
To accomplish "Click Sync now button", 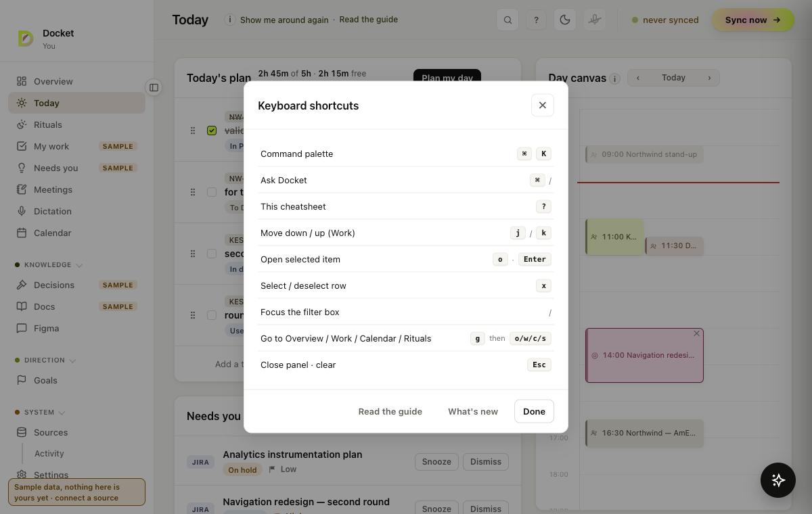I will tap(753, 20).
